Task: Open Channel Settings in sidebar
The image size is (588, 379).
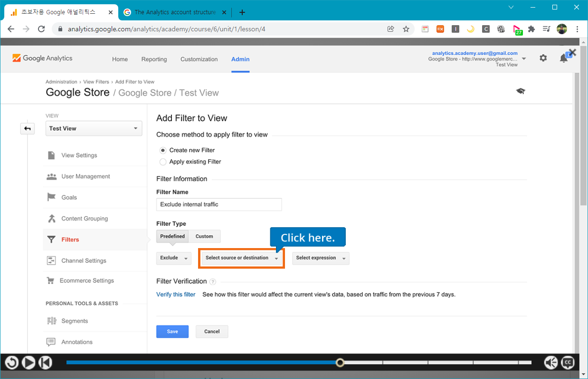Action: pos(84,261)
